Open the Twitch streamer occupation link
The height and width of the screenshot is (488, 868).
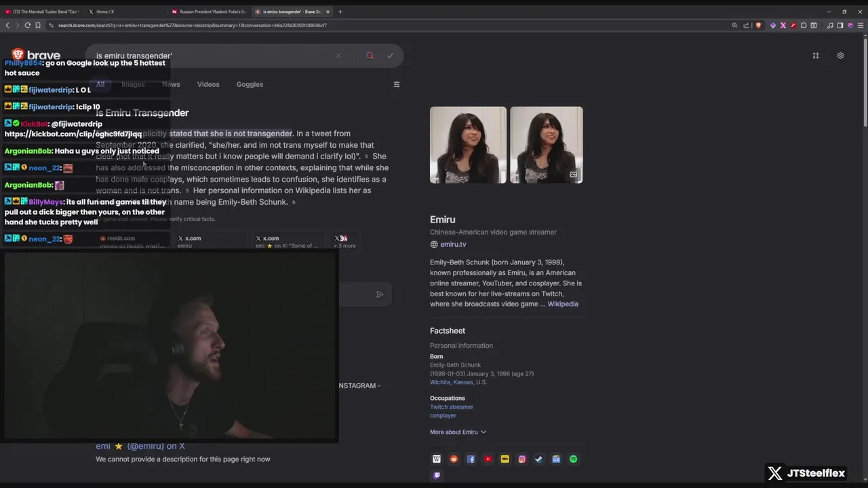pos(452,407)
